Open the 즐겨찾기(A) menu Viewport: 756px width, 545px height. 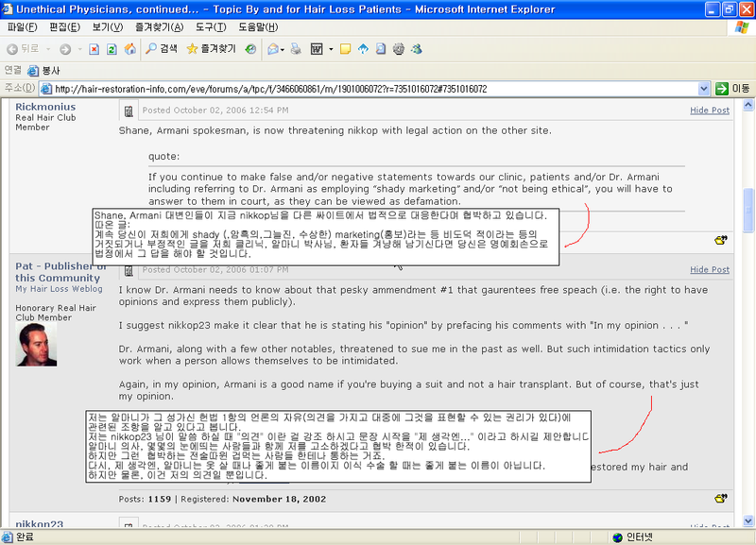pos(159,27)
